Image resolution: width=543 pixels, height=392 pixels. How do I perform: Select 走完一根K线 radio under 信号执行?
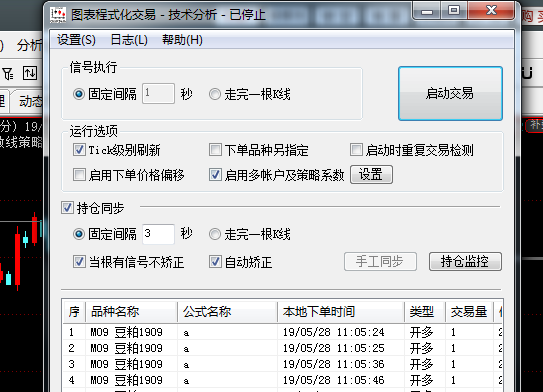click(x=215, y=94)
